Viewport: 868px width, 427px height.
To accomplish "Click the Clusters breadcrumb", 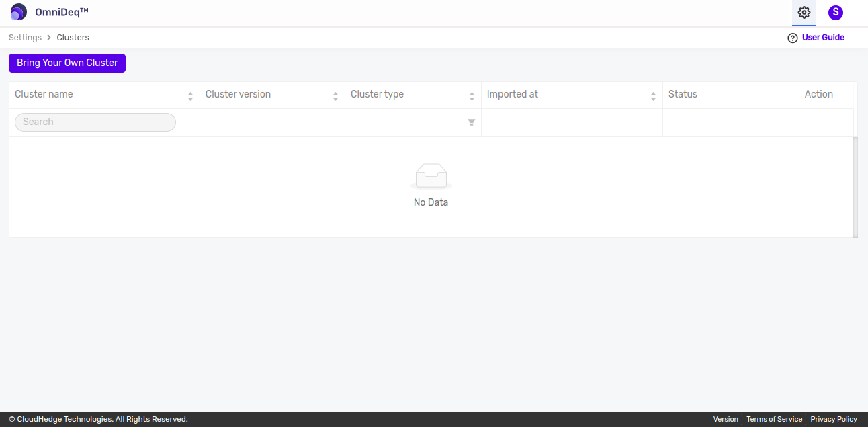I will click(x=73, y=38).
